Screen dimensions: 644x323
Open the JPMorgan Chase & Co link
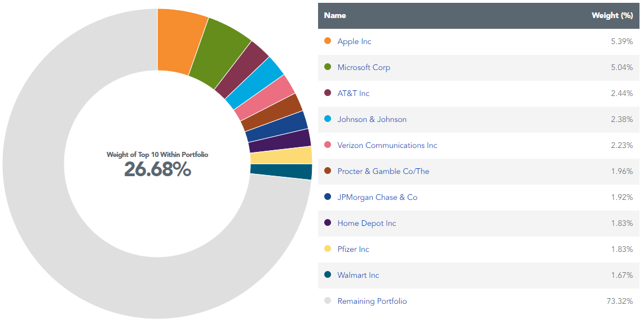coord(377,197)
